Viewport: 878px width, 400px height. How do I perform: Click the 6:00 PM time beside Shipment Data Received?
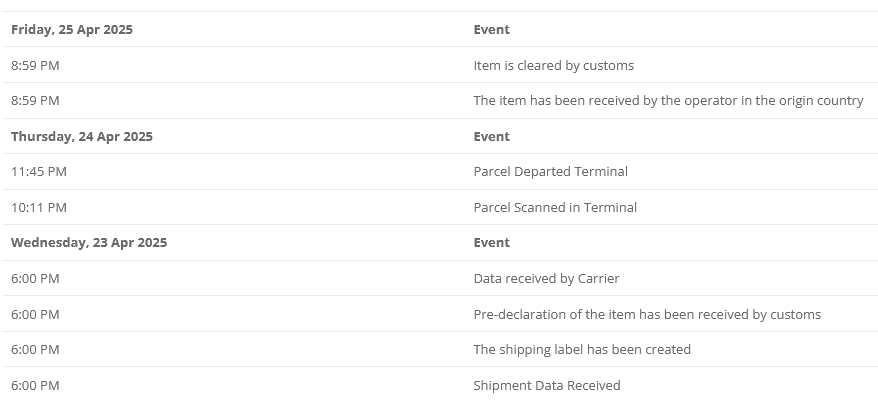(35, 385)
